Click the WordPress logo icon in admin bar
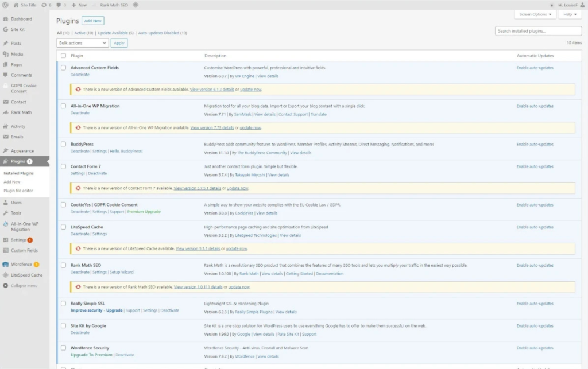The image size is (588, 369). coord(5,5)
